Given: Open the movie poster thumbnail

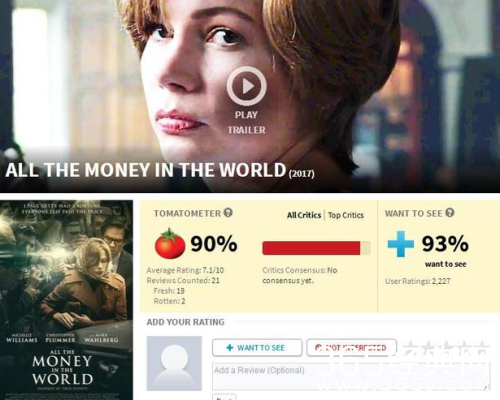Looking at the screenshot, I should point(66,300).
